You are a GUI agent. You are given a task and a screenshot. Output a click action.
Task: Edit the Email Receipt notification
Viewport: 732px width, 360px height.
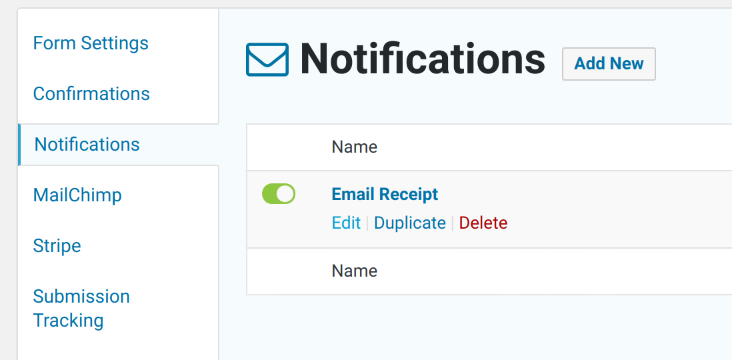coord(346,223)
